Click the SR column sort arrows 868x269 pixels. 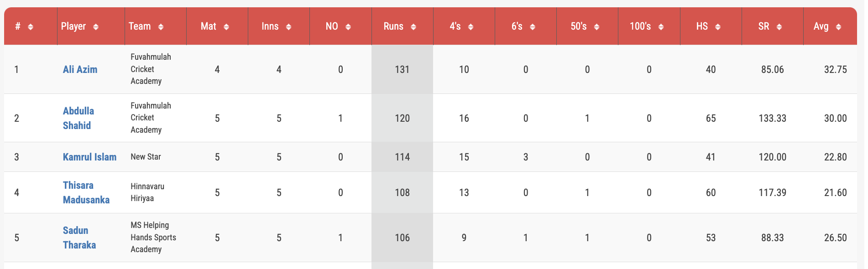point(779,27)
